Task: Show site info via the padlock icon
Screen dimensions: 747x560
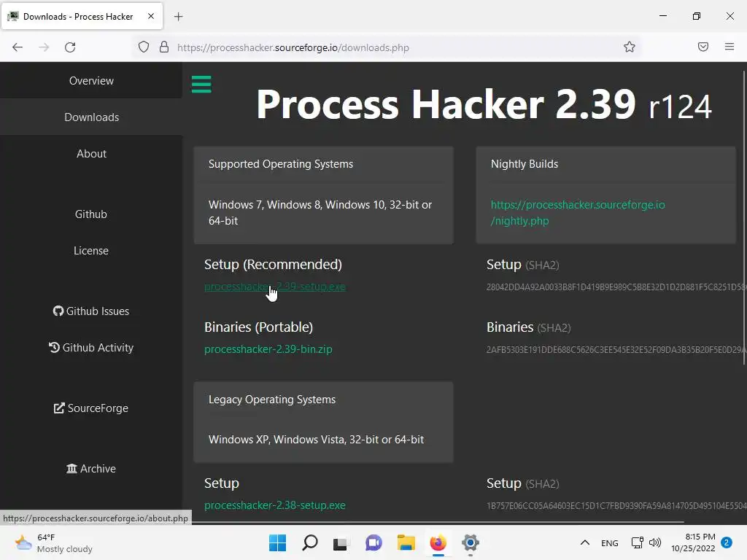Action: pos(164,47)
